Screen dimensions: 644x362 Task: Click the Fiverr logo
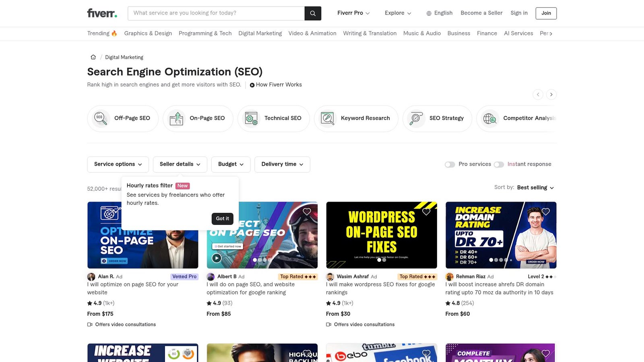point(101,13)
